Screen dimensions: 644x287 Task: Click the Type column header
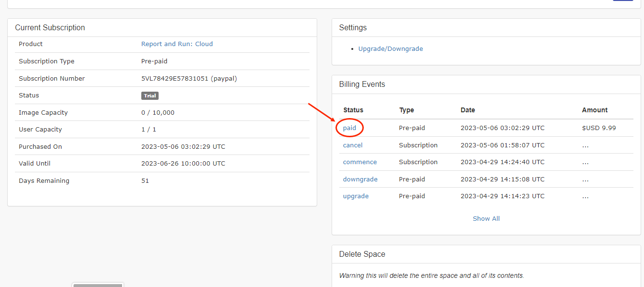(x=406, y=110)
